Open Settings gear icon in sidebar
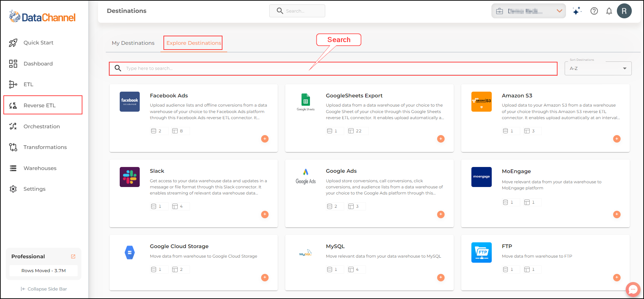 coord(13,189)
